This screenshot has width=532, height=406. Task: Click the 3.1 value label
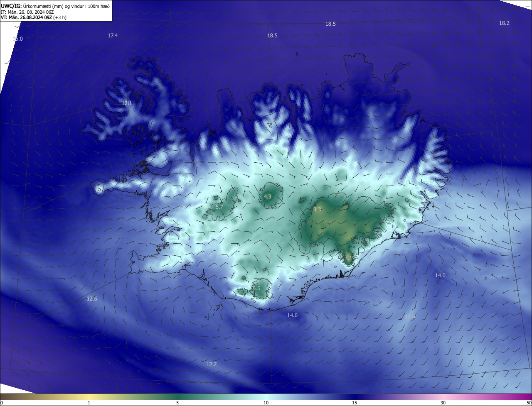(x=348, y=257)
